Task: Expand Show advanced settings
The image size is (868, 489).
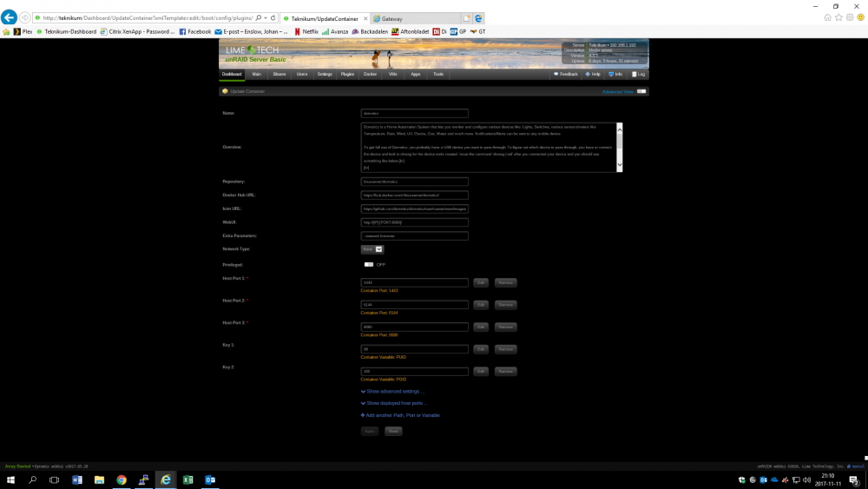Action: (392, 392)
